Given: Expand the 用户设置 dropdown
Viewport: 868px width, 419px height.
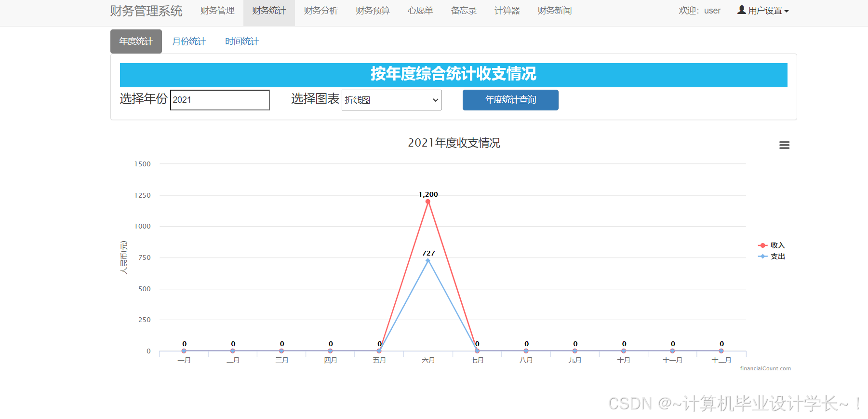Looking at the screenshot, I should click(763, 11).
